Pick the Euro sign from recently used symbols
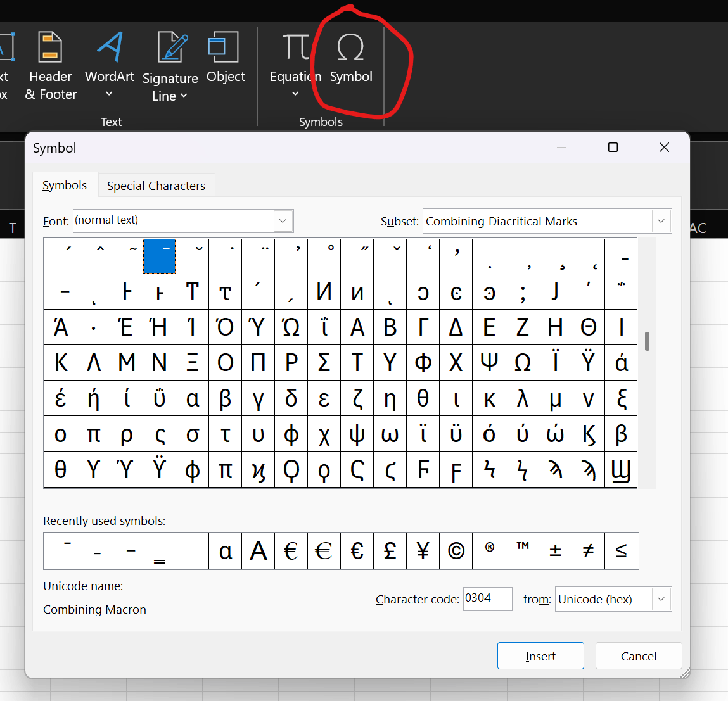The height and width of the screenshot is (701, 728). pos(291,551)
